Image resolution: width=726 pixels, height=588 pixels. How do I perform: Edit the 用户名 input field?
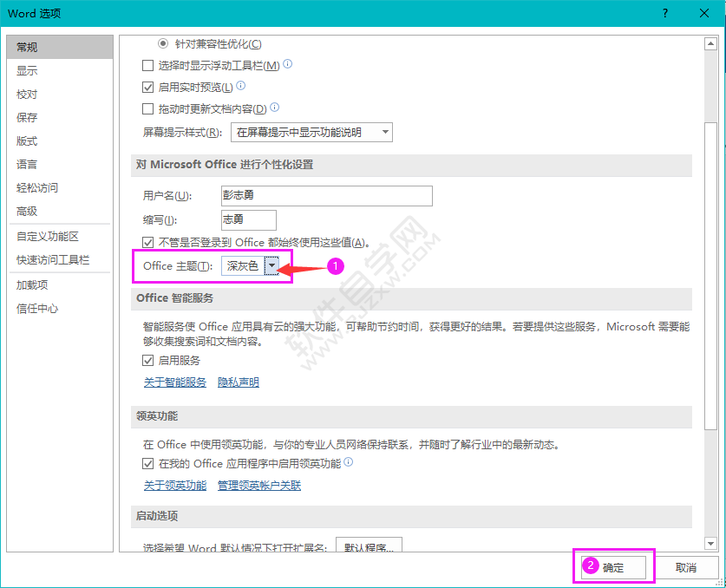(325, 195)
